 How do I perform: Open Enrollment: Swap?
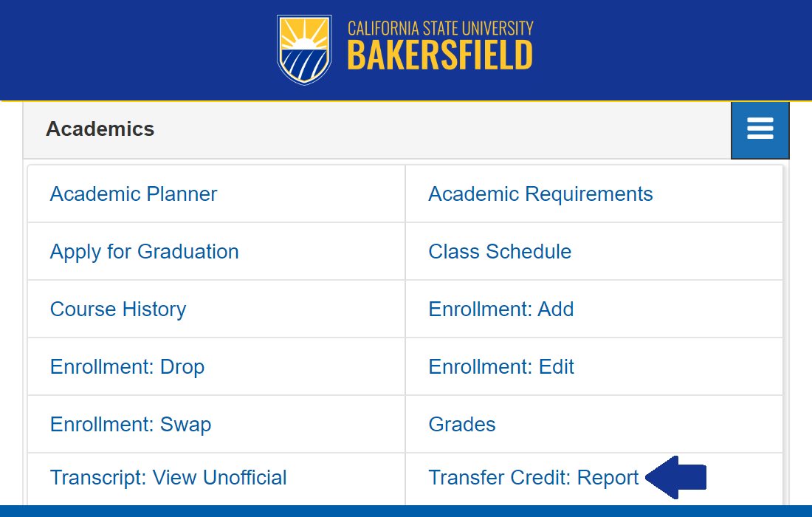click(x=130, y=424)
